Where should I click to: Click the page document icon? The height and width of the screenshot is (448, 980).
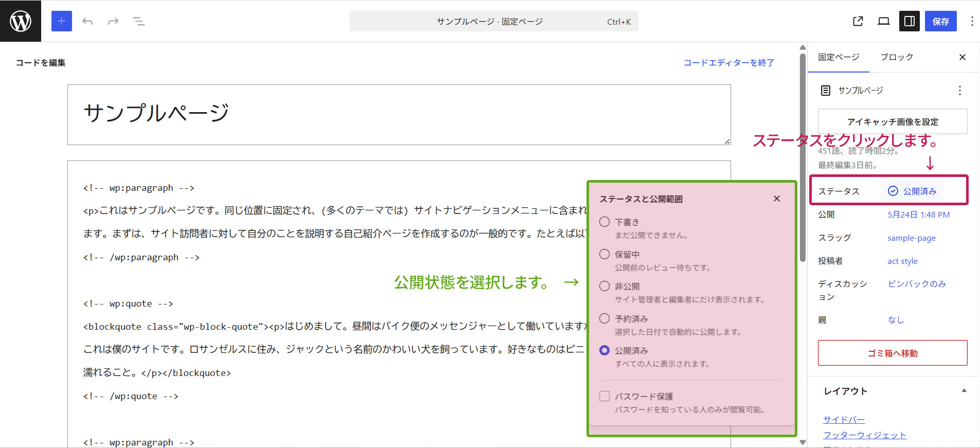click(826, 91)
